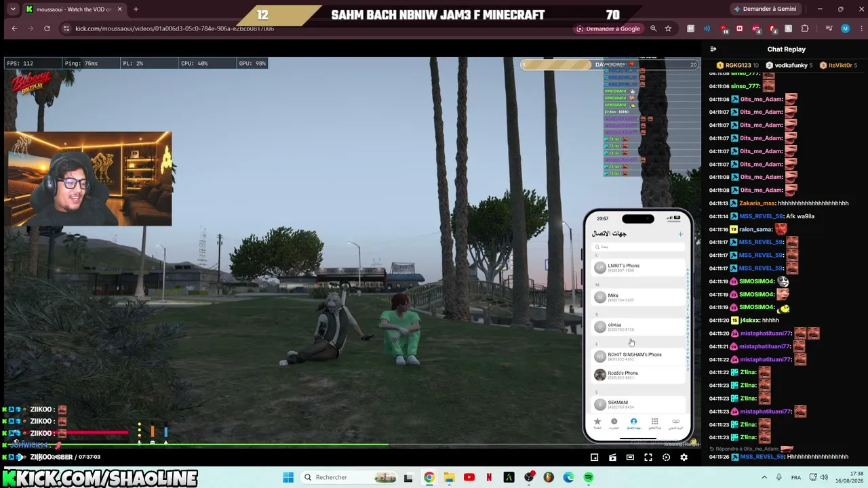This screenshot has width=868, height=488.
Task: Launch Netflix from the taskbar
Action: [489, 477]
